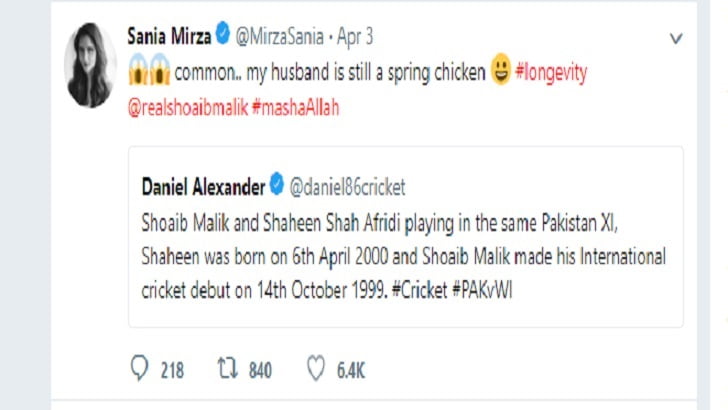Open the @MirzaSania handle

pos(281,38)
